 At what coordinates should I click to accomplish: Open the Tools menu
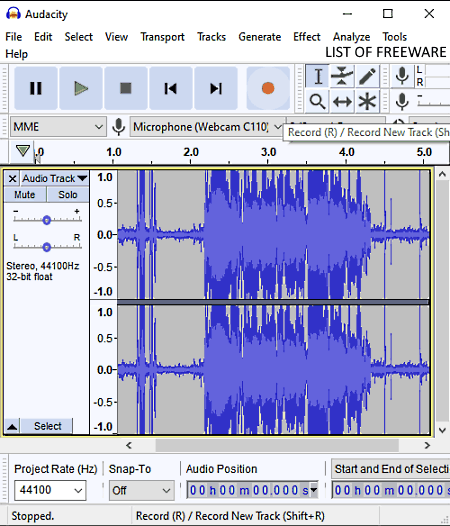395,37
